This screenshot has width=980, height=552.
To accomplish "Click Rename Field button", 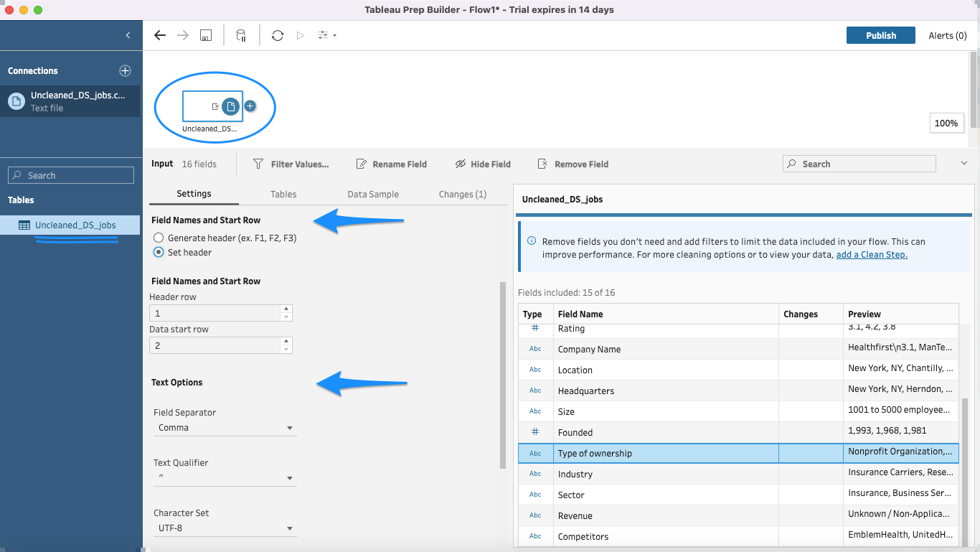I will pyautogui.click(x=392, y=164).
